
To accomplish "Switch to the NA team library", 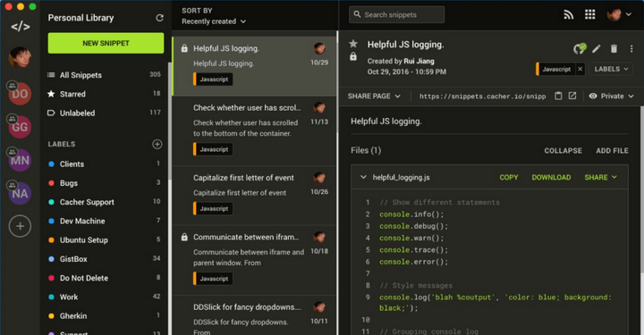I will tap(20, 193).
